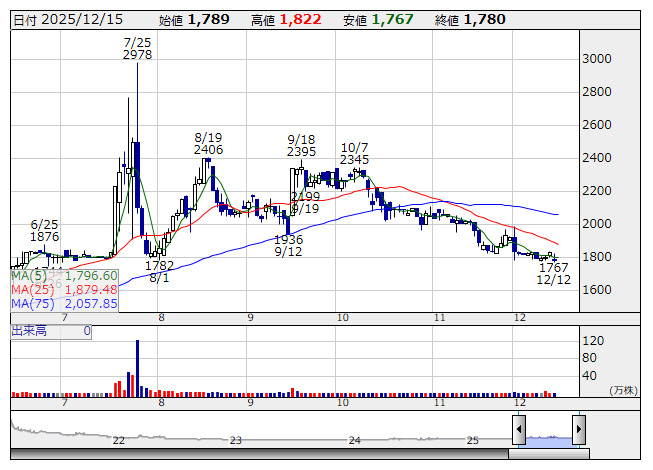This screenshot has width=653, height=470.
Task: Click year 23 in the overview timeline
Action: (x=236, y=440)
